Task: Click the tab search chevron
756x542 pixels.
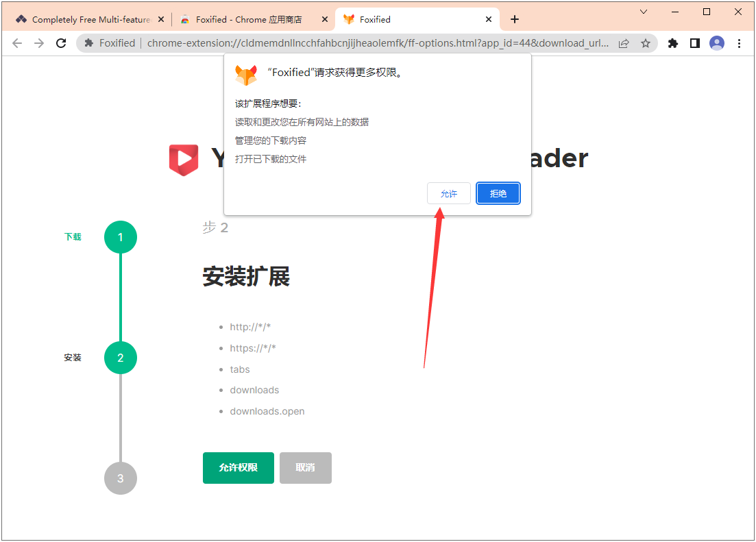Action: pos(644,12)
